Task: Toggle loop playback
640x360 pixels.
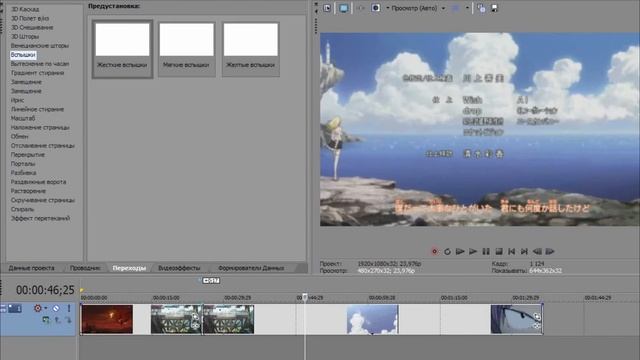Action: coord(447,251)
